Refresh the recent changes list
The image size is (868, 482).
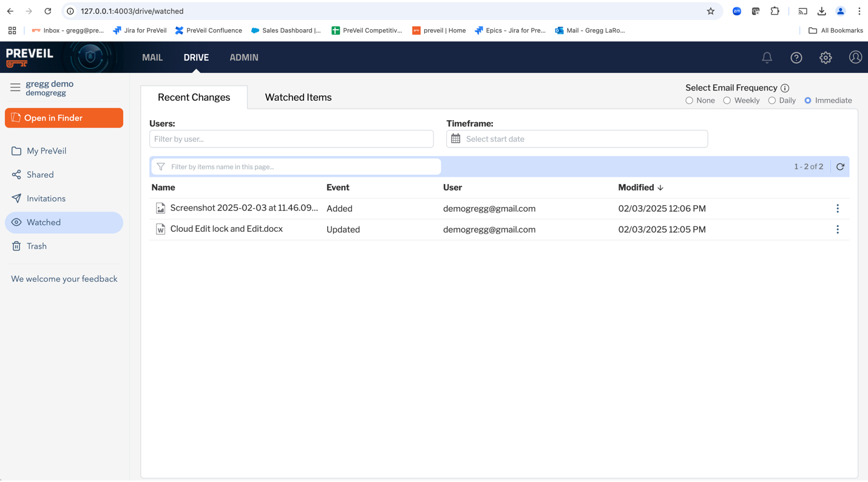point(840,166)
